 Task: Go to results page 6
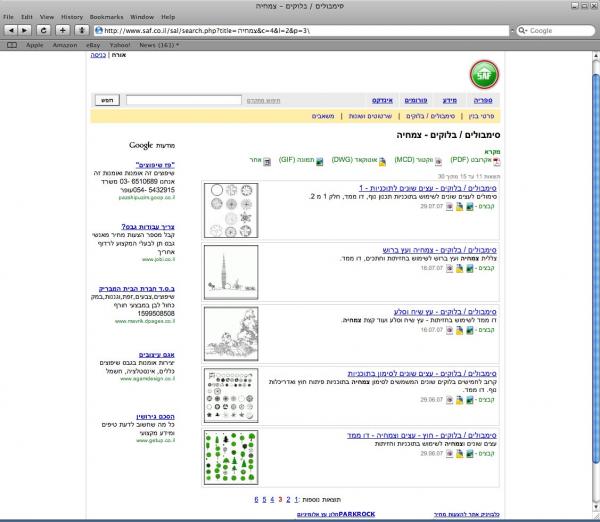256,497
